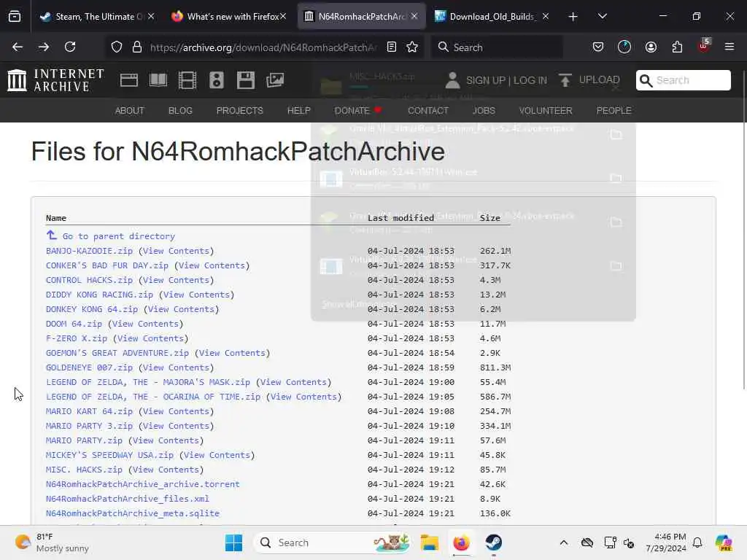Open the PROJECTS menu item
The image size is (747, 560).
point(239,111)
